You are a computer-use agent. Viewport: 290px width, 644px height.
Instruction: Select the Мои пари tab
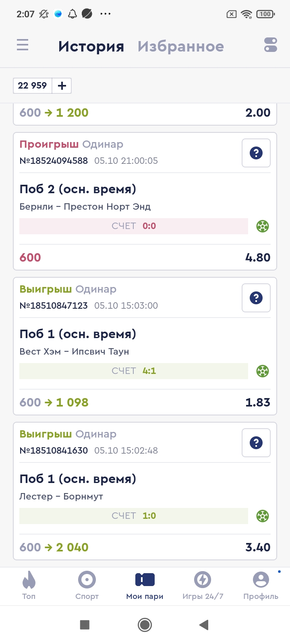145,586
